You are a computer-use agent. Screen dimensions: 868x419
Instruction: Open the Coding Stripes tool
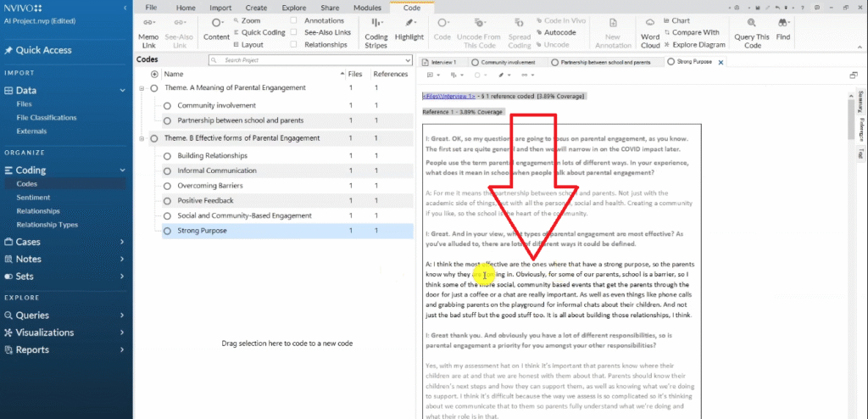376,27
